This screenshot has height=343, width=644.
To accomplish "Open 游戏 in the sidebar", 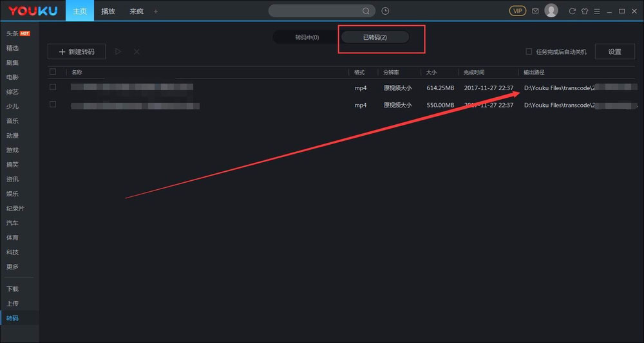I will 12,150.
